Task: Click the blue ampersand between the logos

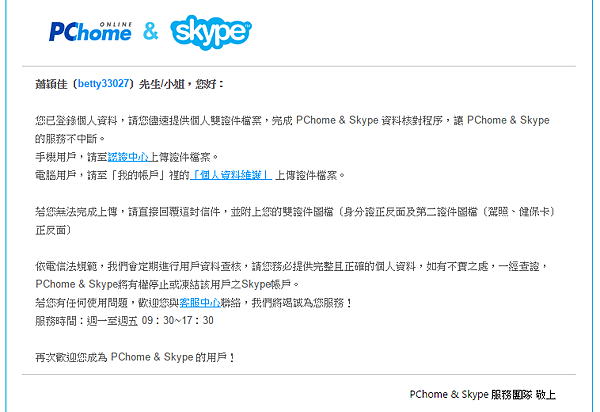Action: pos(150,31)
